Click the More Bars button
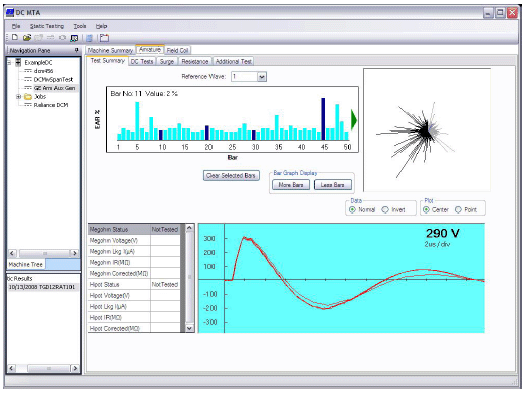This screenshot has height=394, width=525. pyautogui.click(x=291, y=185)
